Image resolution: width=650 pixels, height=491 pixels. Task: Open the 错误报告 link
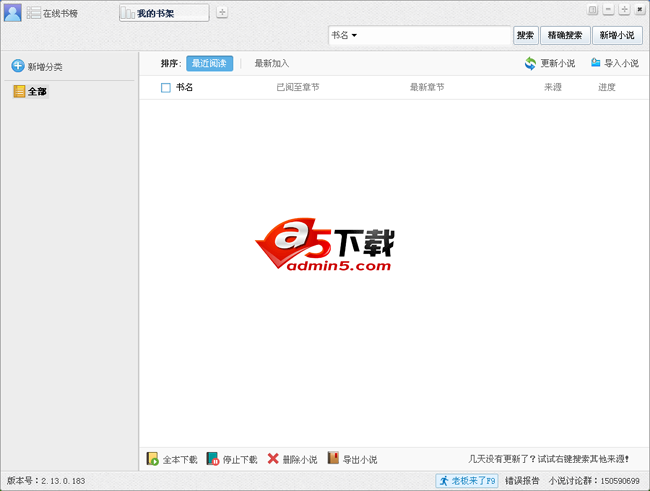pyautogui.click(x=522, y=481)
